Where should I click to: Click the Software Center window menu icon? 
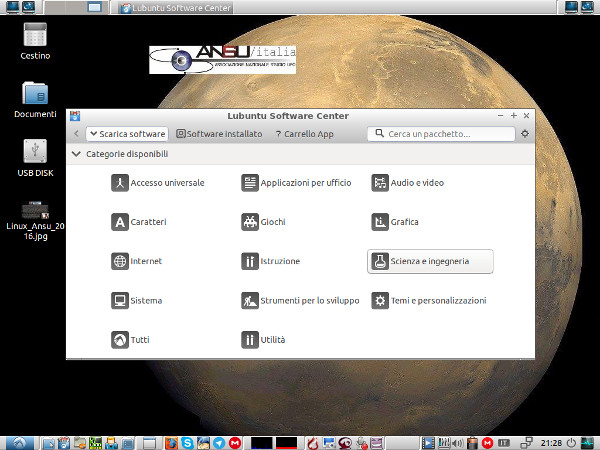[75, 116]
